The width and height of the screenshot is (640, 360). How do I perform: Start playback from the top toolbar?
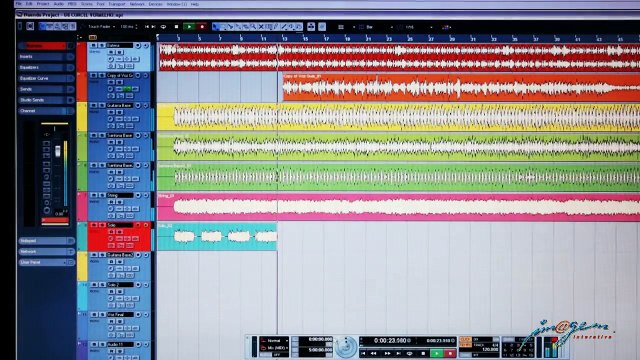click(189, 27)
